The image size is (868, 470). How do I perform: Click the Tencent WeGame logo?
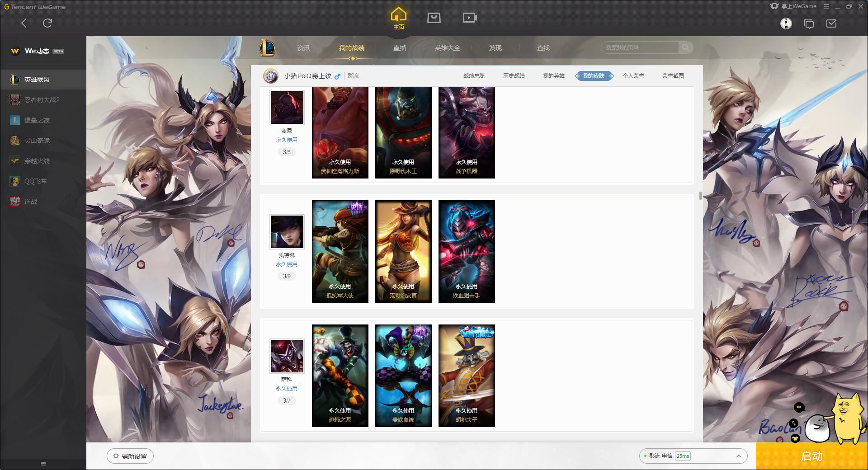[35, 7]
